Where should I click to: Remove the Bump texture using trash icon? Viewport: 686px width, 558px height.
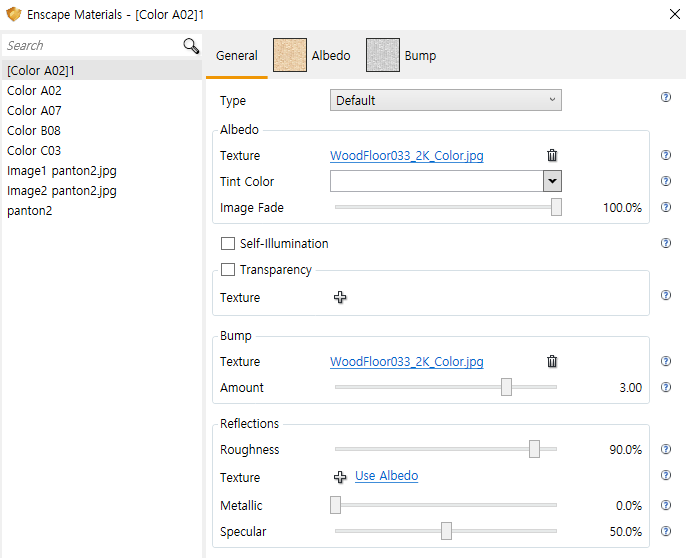[x=552, y=361]
